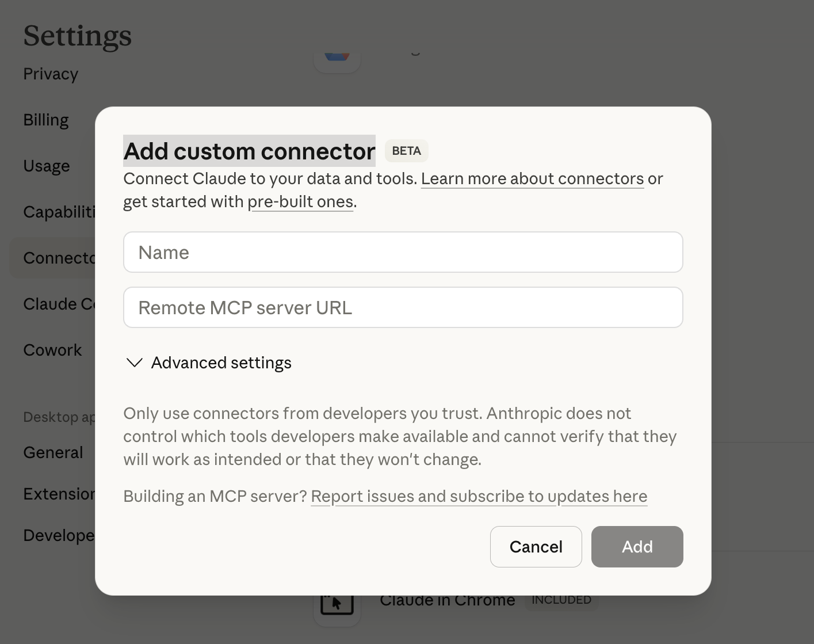Follow the pre-built ones link
The height and width of the screenshot is (644, 814).
point(300,202)
